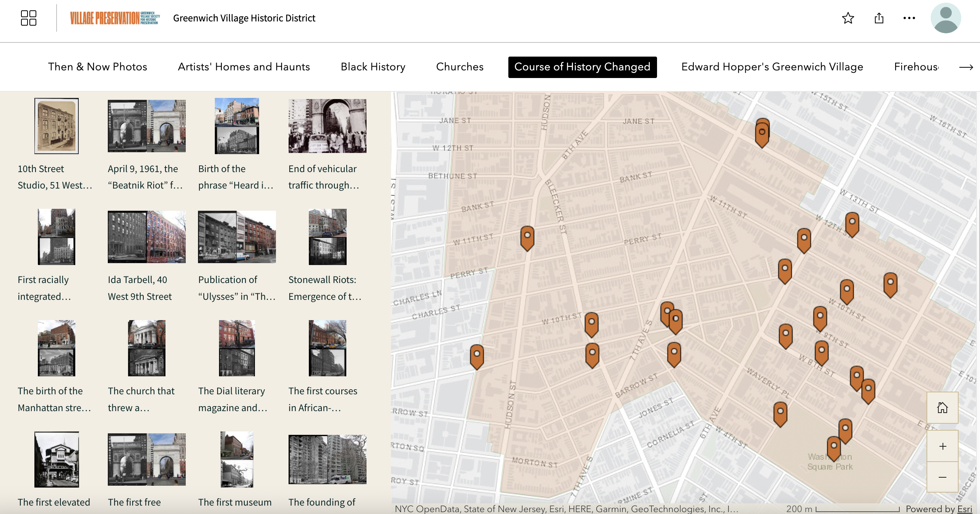Zoom out the map with minus
980x514 pixels.
[x=942, y=477]
